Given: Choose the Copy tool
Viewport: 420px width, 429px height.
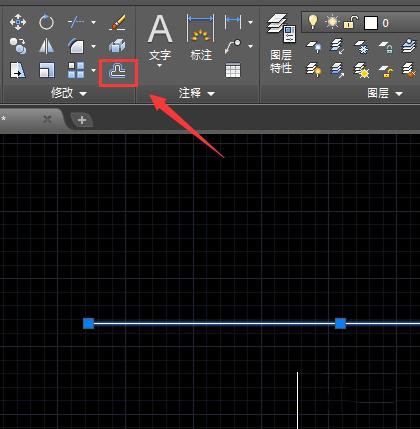Looking at the screenshot, I should [18, 46].
